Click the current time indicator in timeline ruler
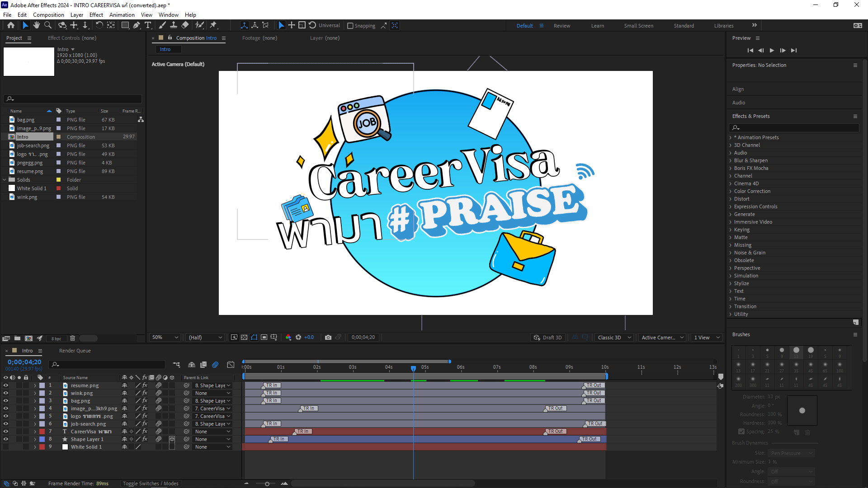The image size is (868, 488). [x=413, y=368]
